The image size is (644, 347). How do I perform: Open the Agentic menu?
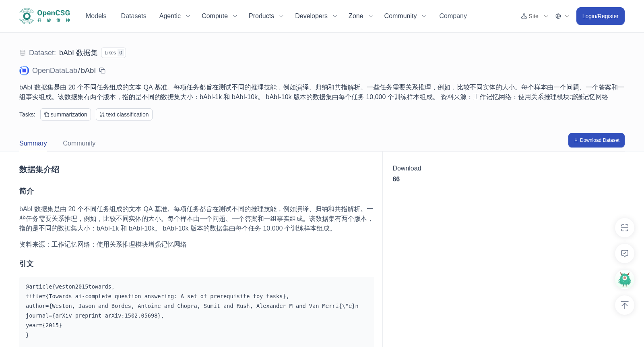(170, 16)
